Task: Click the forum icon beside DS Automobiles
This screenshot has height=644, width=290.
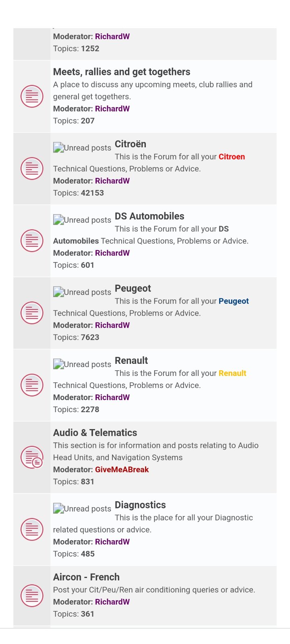Action: pos(32,241)
